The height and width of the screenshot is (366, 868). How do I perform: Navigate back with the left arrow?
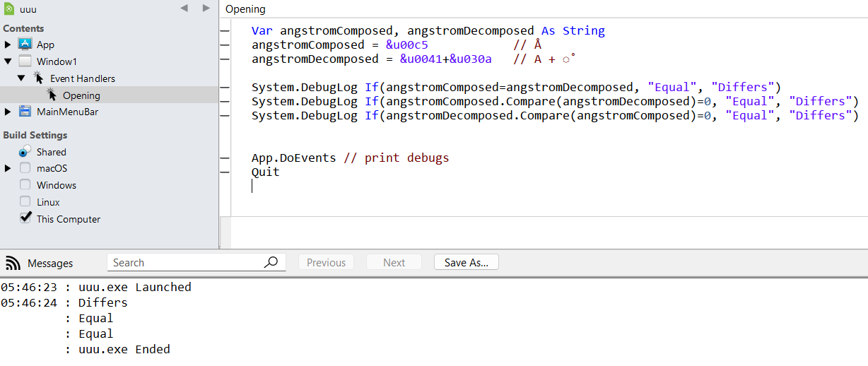click(x=184, y=8)
